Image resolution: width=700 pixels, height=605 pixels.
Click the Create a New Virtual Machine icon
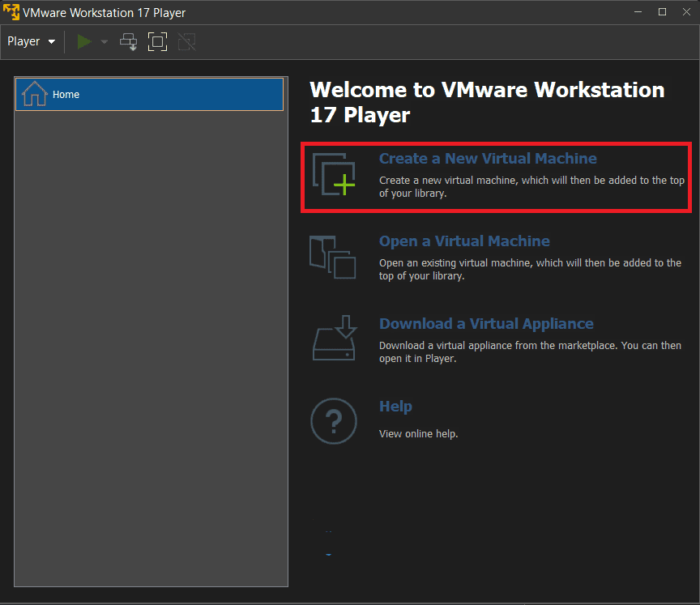(x=334, y=173)
